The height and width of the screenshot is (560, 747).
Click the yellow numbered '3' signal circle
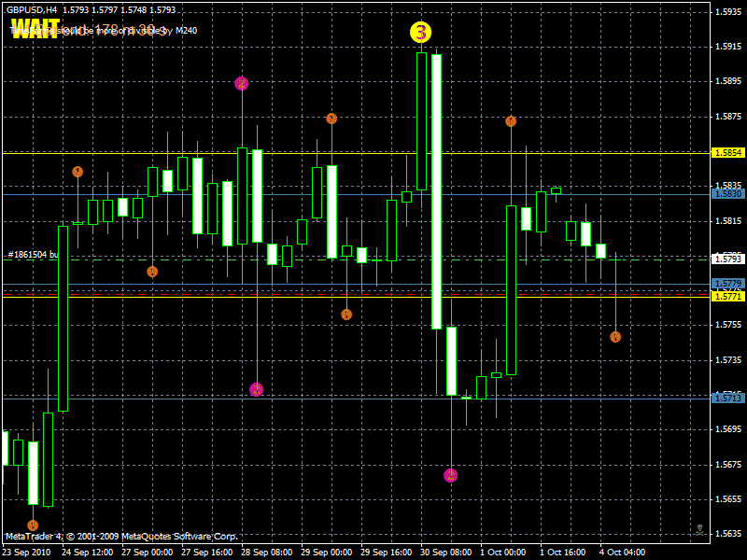[x=420, y=33]
